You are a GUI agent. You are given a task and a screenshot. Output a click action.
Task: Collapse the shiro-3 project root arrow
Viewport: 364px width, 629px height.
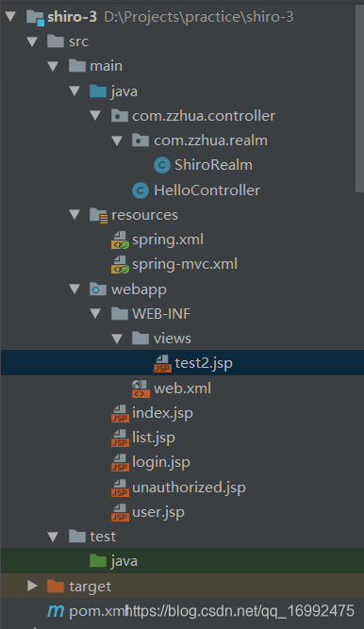10,16
